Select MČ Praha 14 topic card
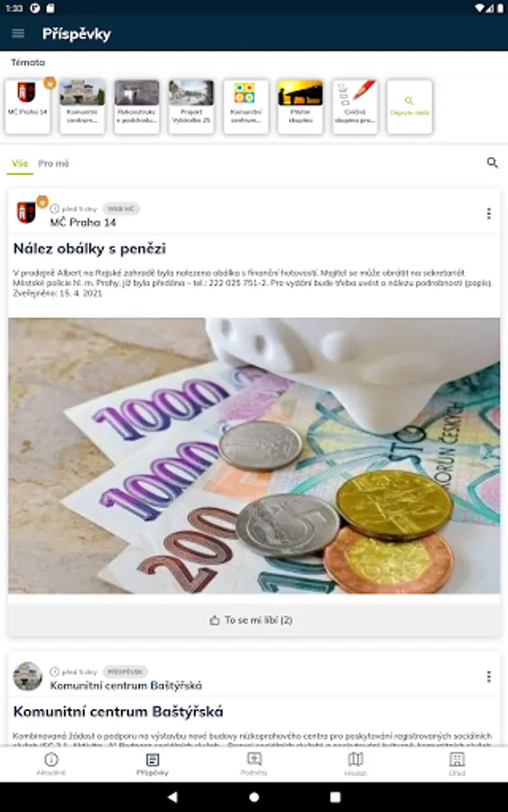Image resolution: width=508 pixels, height=812 pixels. [x=27, y=106]
